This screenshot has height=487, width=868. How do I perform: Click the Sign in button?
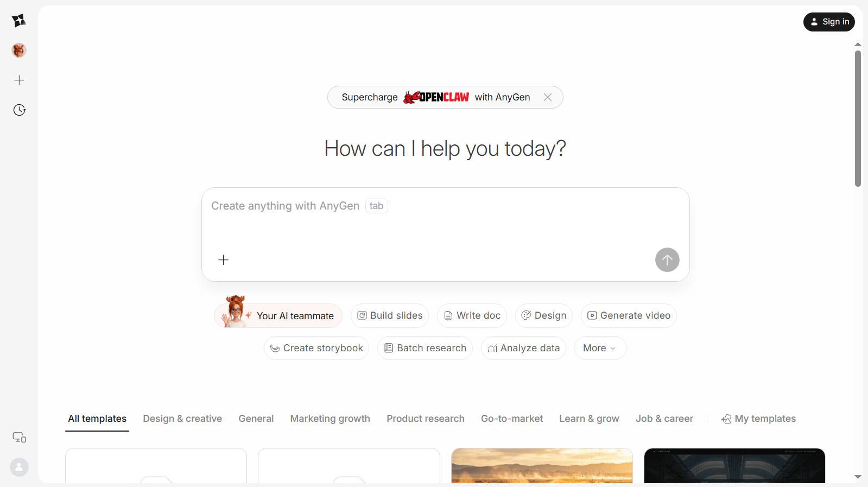pos(829,22)
